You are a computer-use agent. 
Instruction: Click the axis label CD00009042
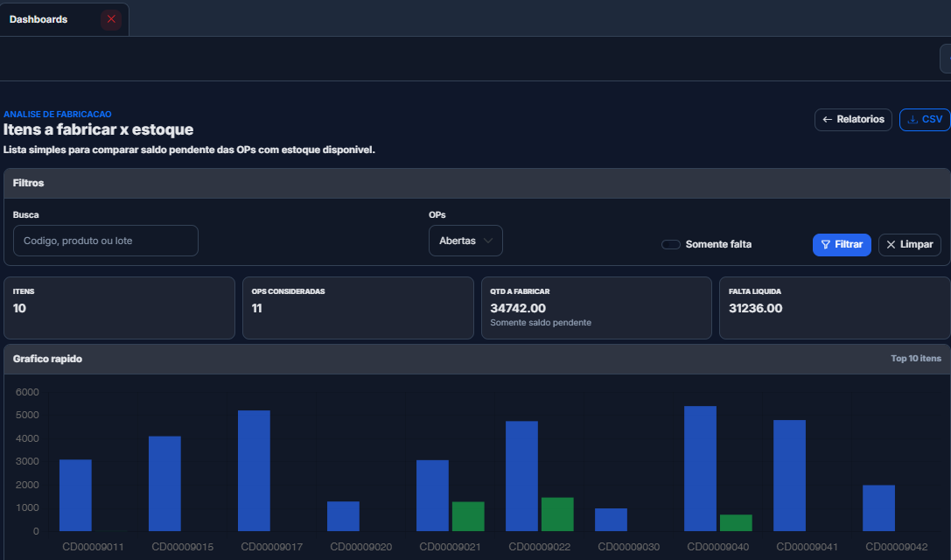(897, 547)
